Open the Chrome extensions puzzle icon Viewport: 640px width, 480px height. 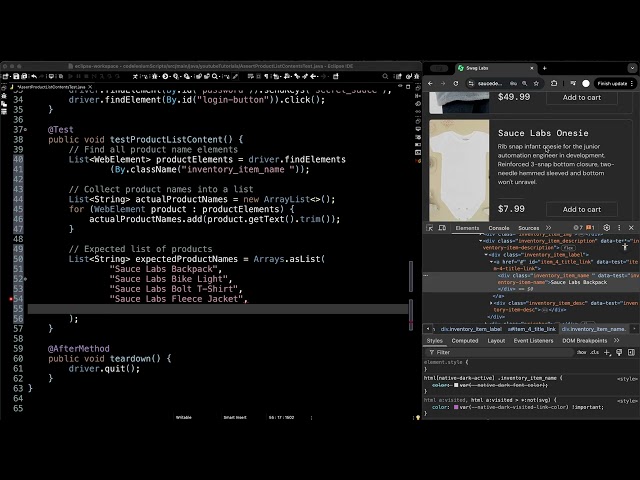tap(554, 83)
